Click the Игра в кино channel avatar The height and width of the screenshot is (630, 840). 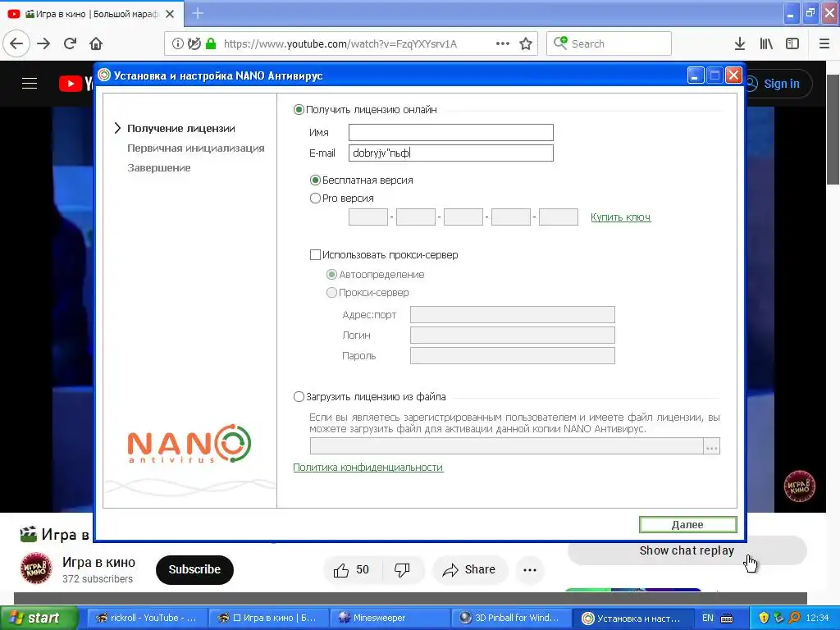[36, 568]
